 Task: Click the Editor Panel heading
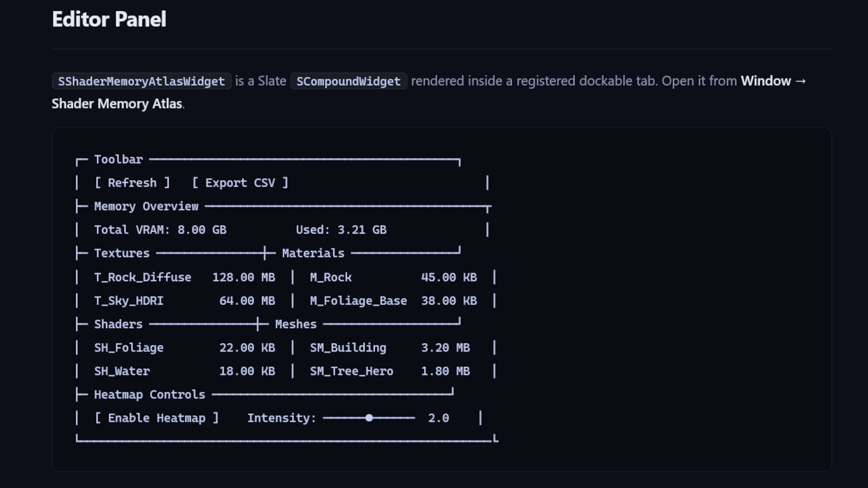tap(109, 19)
